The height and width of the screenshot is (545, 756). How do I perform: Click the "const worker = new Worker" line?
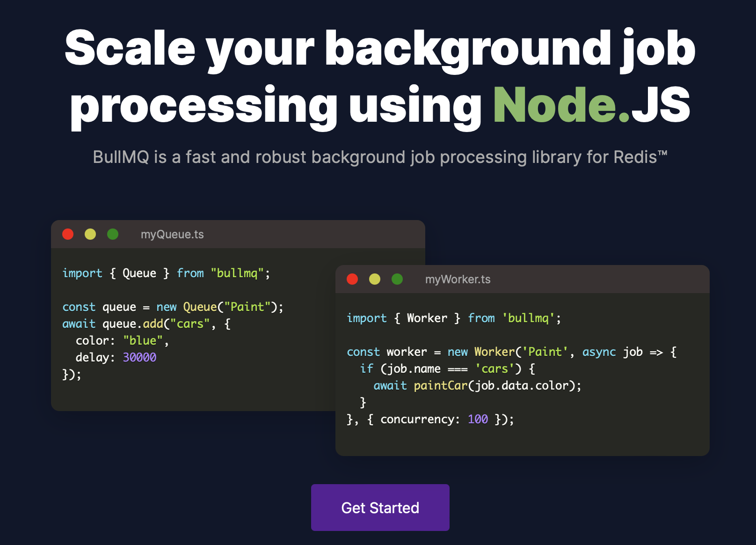512,352
